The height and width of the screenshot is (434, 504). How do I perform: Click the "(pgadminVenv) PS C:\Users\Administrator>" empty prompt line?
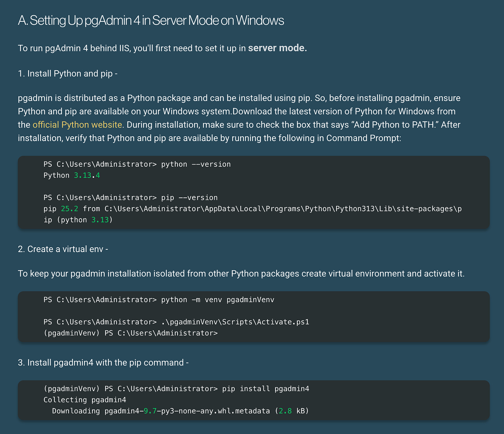[130, 333]
